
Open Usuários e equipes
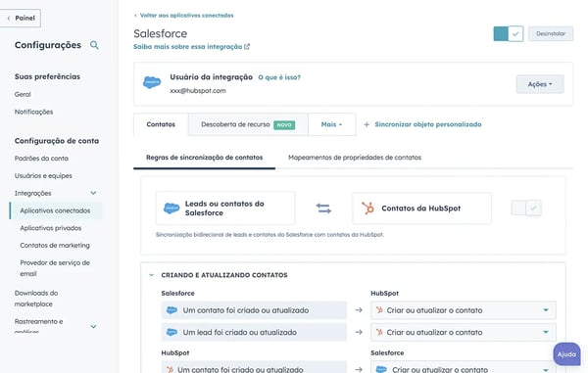pos(43,175)
